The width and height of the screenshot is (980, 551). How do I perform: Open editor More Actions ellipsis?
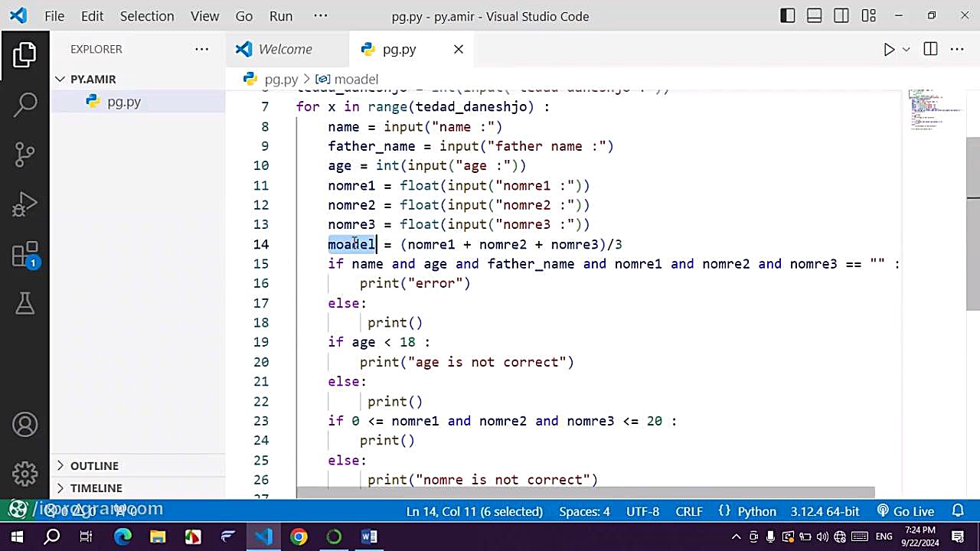(957, 49)
